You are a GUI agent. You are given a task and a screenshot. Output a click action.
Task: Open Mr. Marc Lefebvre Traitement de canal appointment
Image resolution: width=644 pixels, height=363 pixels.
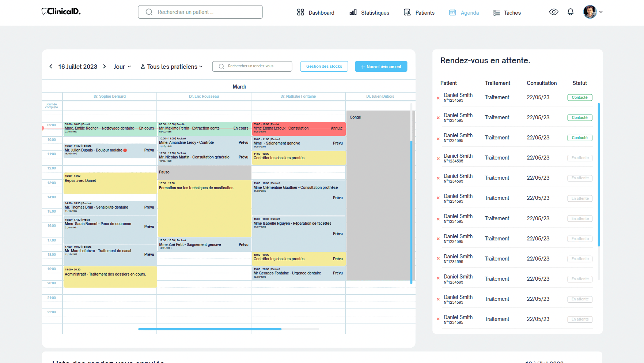point(110,255)
